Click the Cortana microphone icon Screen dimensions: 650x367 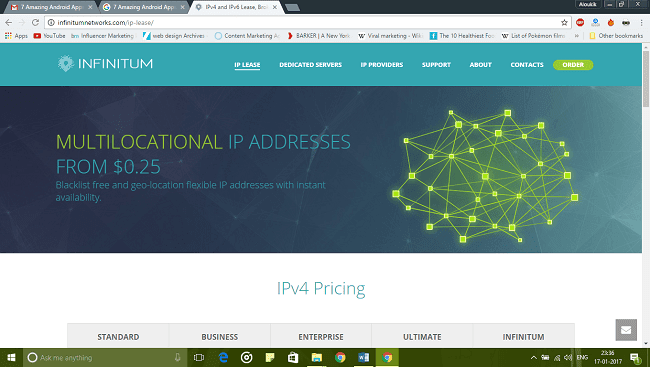click(x=177, y=357)
